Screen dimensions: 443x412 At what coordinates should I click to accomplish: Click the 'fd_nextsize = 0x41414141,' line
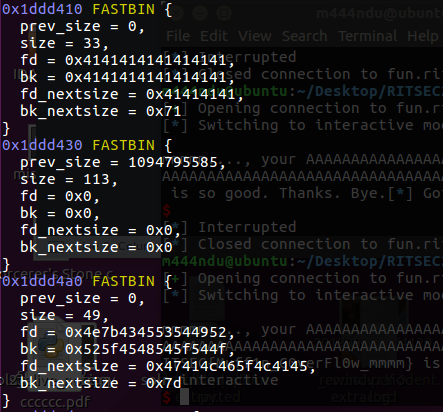(x=132, y=94)
